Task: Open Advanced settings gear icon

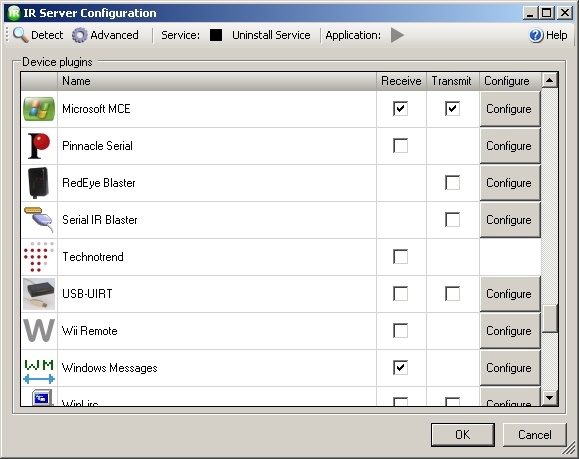Action: (x=79, y=35)
